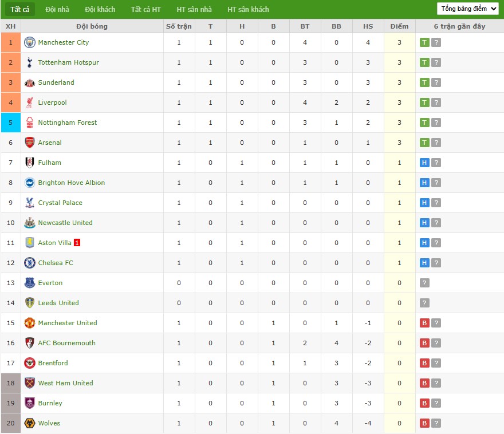The width and height of the screenshot is (504, 434).
Task: Switch to the Đội khách tab
Action: coord(100,9)
